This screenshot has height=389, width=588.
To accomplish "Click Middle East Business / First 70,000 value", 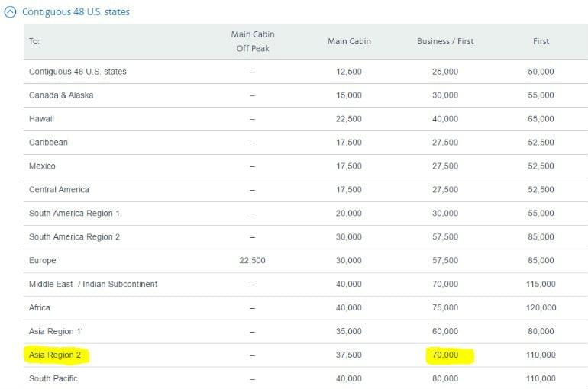I will pos(445,284).
